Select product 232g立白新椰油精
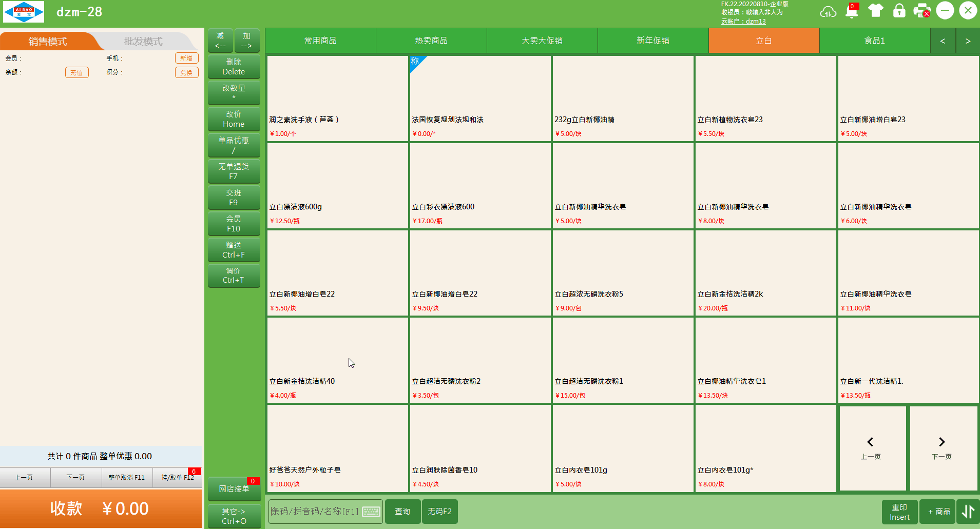This screenshot has width=980, height=529. coord(623,99)
